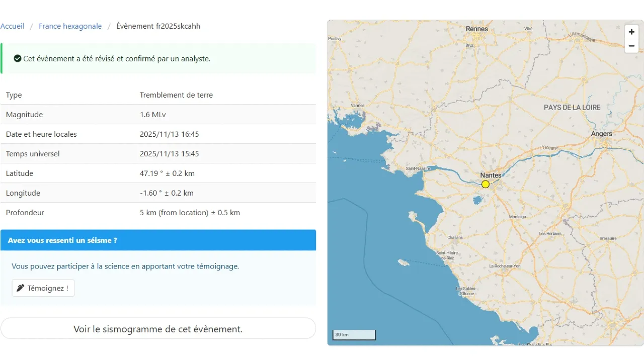Click the Vannes label on the map
The image size is (644, 362).
pyautogui.click(x=358, y=106)
